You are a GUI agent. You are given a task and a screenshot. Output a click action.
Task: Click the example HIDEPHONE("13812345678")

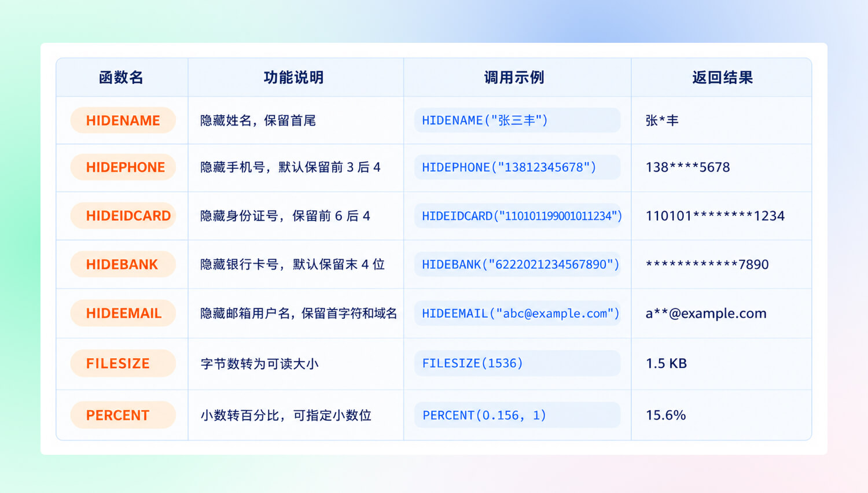517,167
